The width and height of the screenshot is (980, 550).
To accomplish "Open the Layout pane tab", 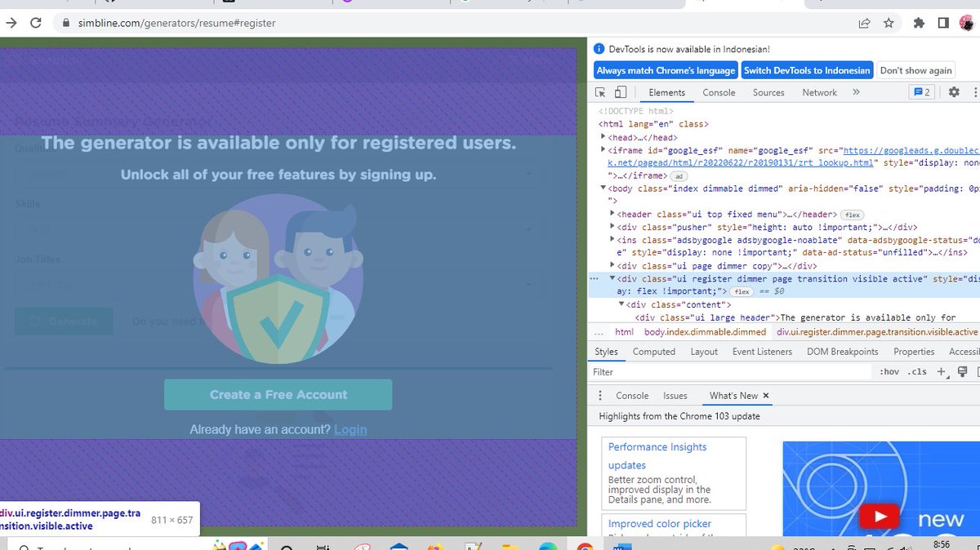I will click(x=704, y=352).
